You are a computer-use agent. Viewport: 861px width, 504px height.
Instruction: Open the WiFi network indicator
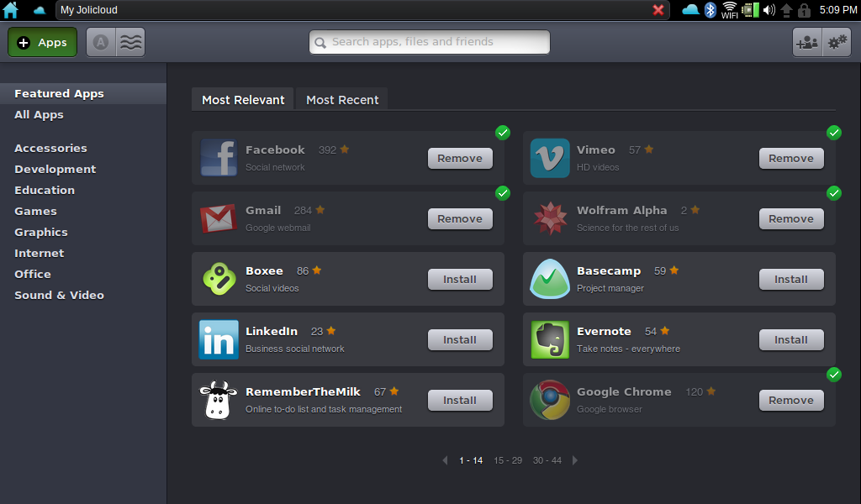(x=730, y=10)
